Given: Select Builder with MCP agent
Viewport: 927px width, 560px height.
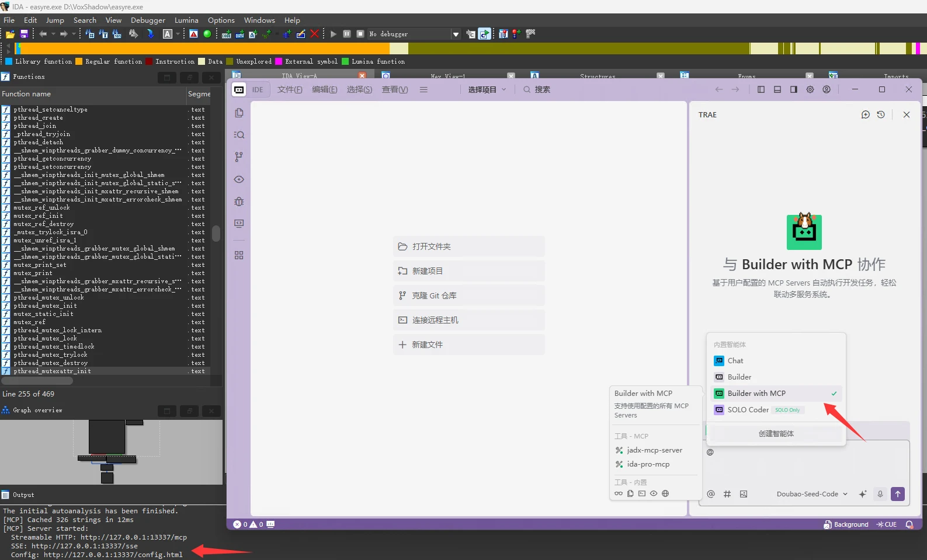Looking at the screenshot, I should pos(776,394).
